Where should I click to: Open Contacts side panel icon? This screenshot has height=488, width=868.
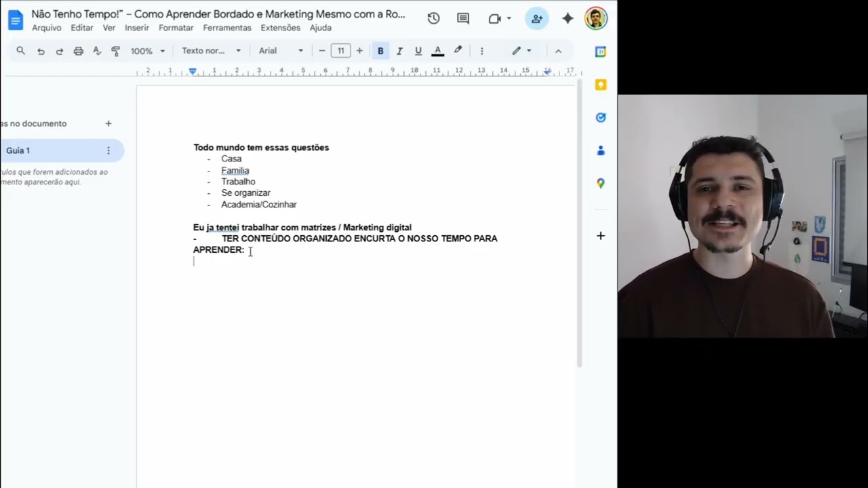[600, 150]
